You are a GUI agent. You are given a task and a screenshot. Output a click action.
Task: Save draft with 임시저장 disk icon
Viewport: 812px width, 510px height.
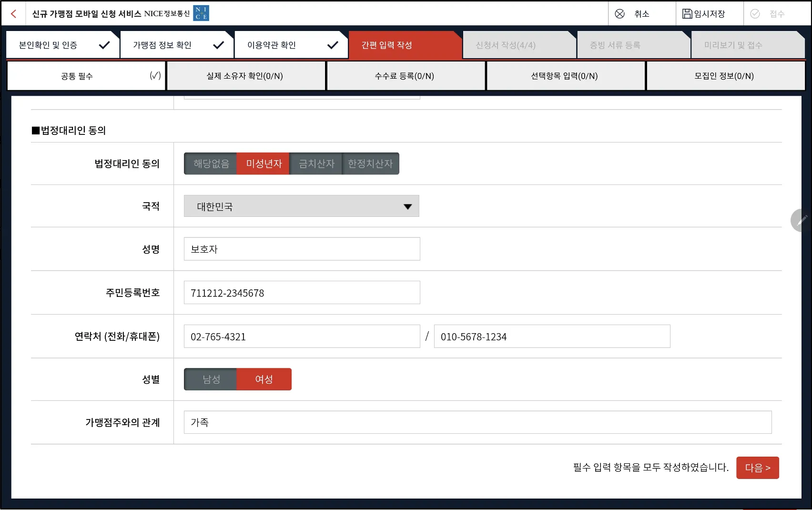[687, 13]
